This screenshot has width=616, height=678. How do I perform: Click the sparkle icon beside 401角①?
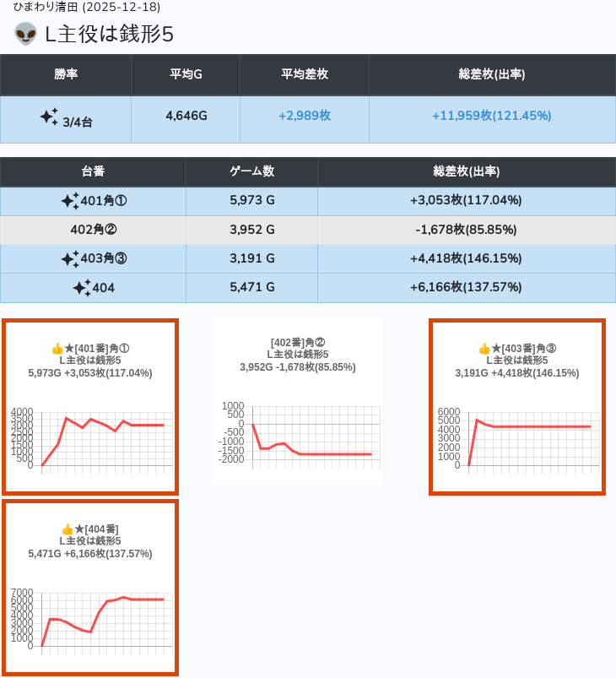click(69, 201)
